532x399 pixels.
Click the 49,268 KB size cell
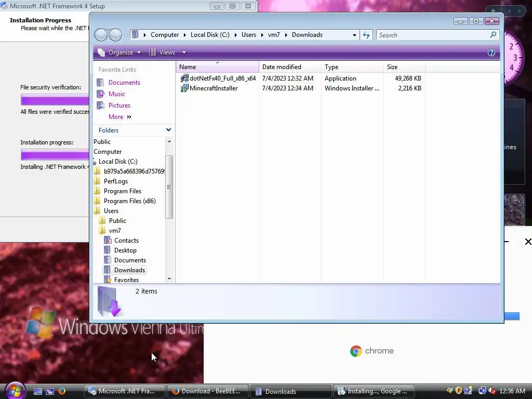click(x=408, y=78)
